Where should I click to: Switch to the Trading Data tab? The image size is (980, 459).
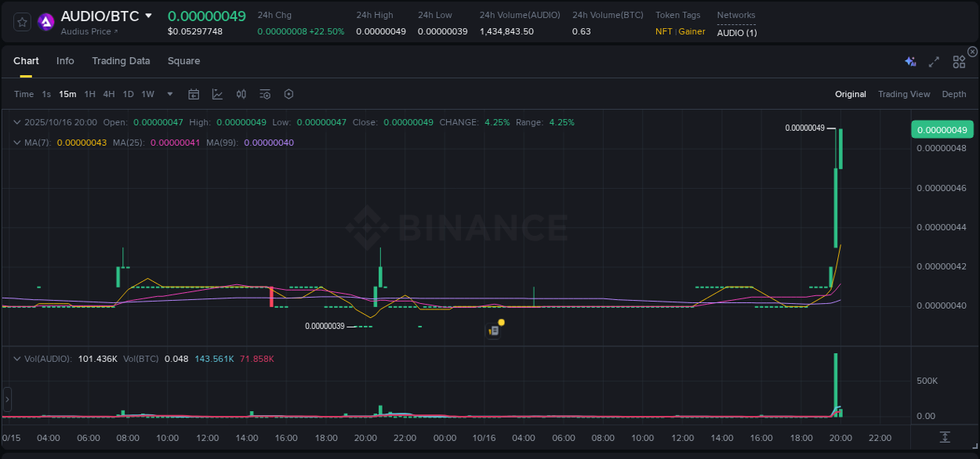(x=121, y=60)
